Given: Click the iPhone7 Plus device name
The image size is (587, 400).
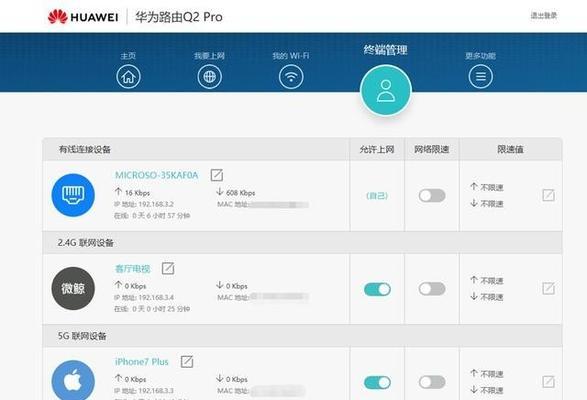Looking at the screenshot, I should tap(142, 362).
